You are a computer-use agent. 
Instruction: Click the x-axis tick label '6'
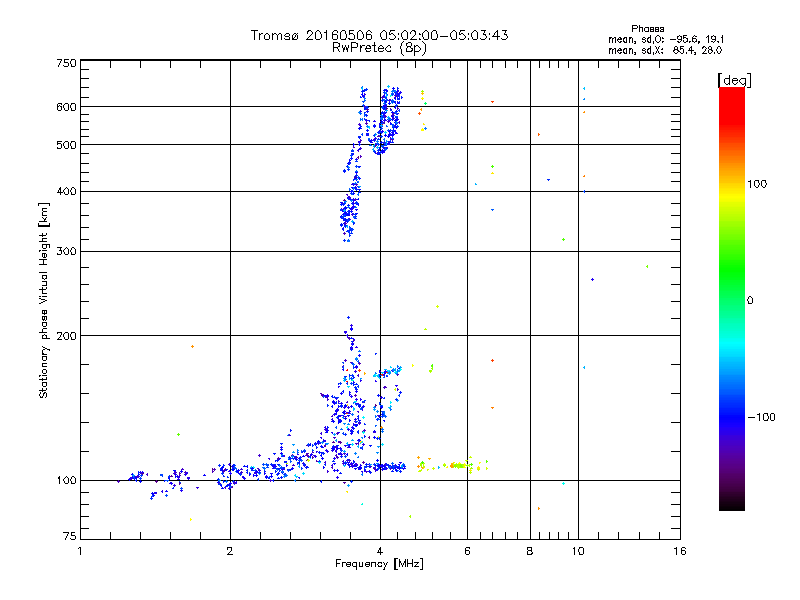click(467, 551)
